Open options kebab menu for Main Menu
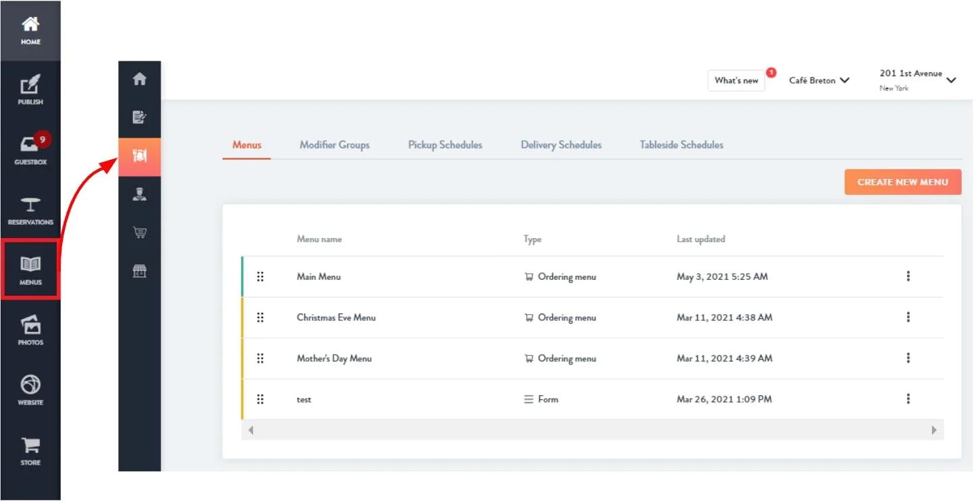980x503 pixels. [908, 276]
